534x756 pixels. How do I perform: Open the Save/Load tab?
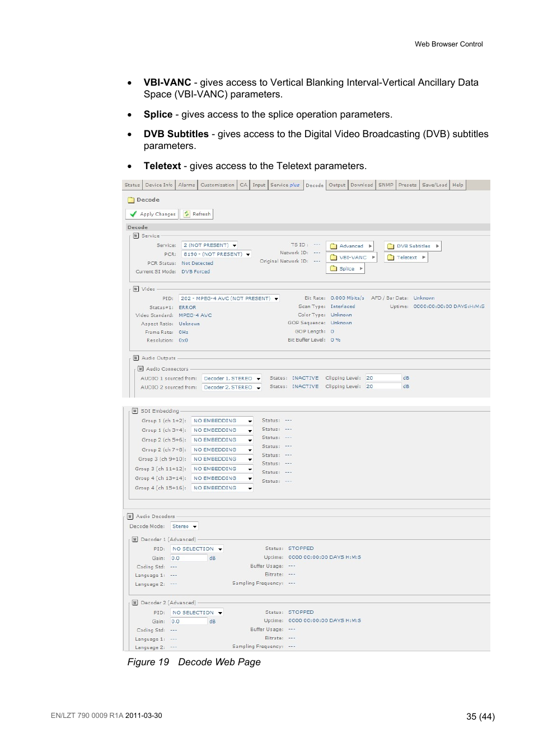point(434,185)
